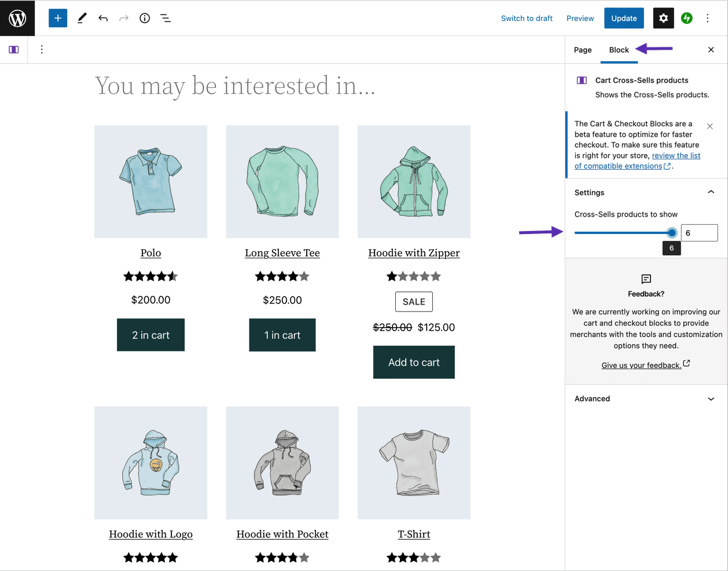Click the Jetpack icon
The image size is (728, 571).
[686, 18]
